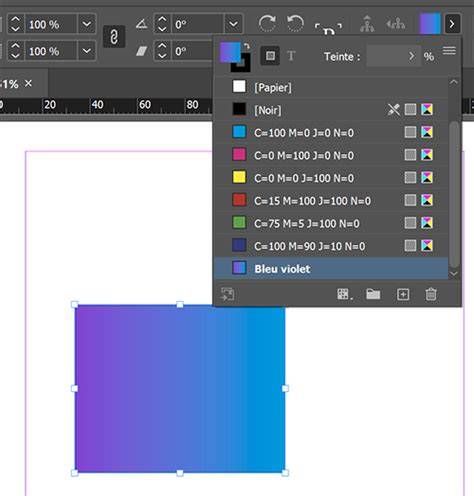Click the horizontal scale 100 % field
This screenshot has width=474, height=496.
[x=51, y=24]
